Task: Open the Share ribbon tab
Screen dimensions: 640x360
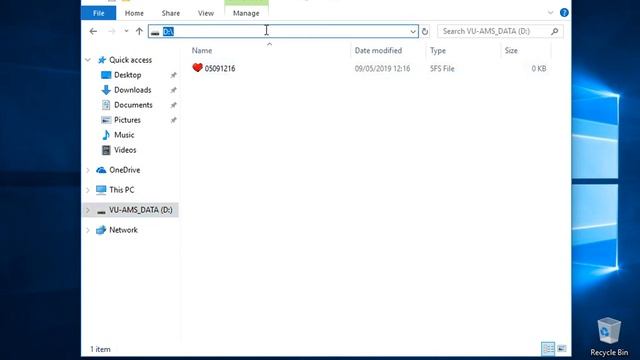Action: click(x=171, y=13)
